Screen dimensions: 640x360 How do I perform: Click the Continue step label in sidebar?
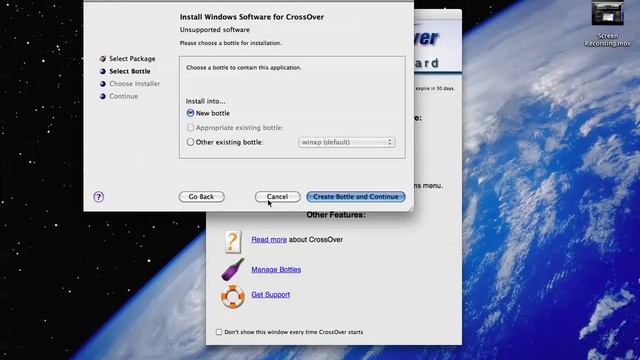click(124, 96)
